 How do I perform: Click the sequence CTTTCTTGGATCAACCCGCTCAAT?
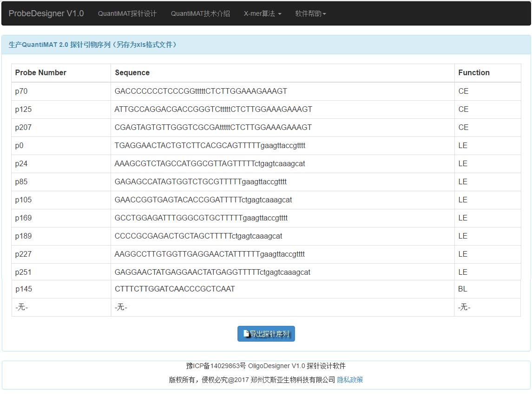[175, 289]
